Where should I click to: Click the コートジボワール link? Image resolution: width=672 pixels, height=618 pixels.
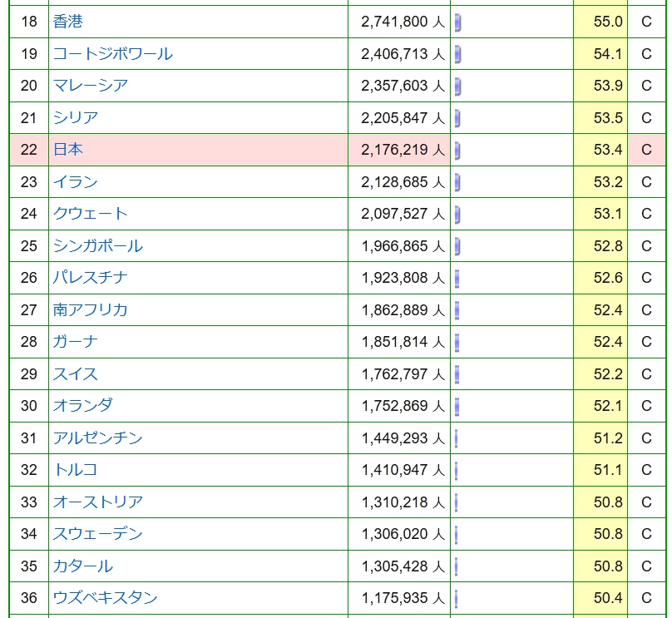[x=113, y=54]
